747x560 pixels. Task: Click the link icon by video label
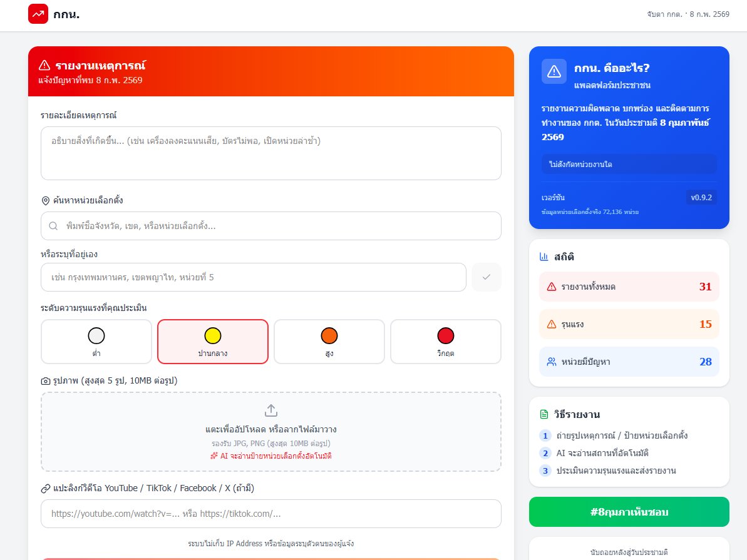[x=46, y=489]
